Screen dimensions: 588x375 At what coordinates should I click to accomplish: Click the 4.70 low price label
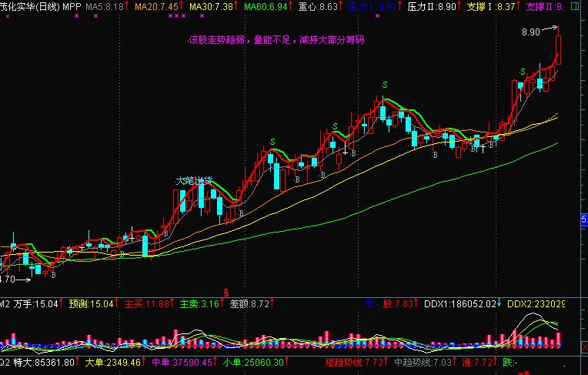point(8,280)
